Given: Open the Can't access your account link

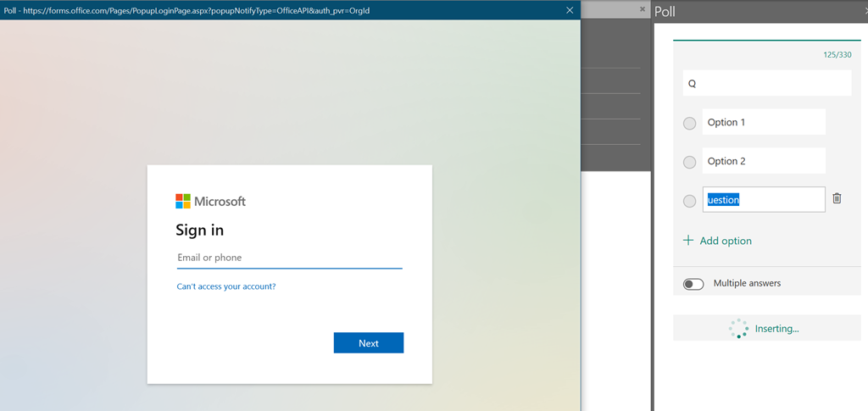Looking at the screenshot, I should [x=226, y=286].
